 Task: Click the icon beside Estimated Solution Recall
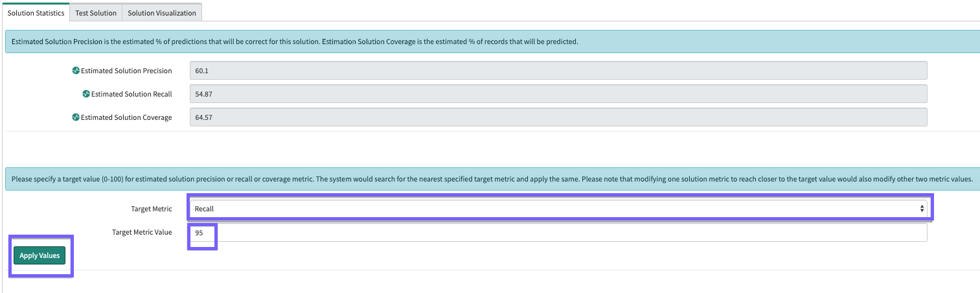86,94
